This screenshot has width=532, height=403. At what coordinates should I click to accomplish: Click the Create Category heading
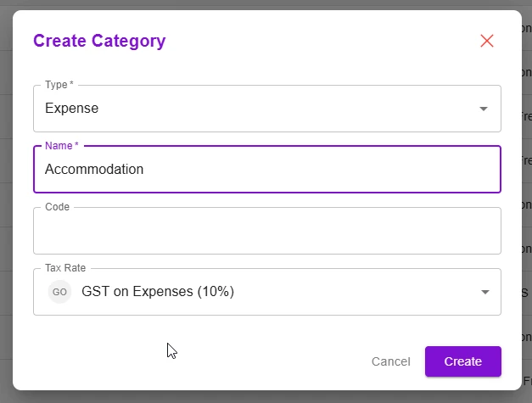pos(99,40)
